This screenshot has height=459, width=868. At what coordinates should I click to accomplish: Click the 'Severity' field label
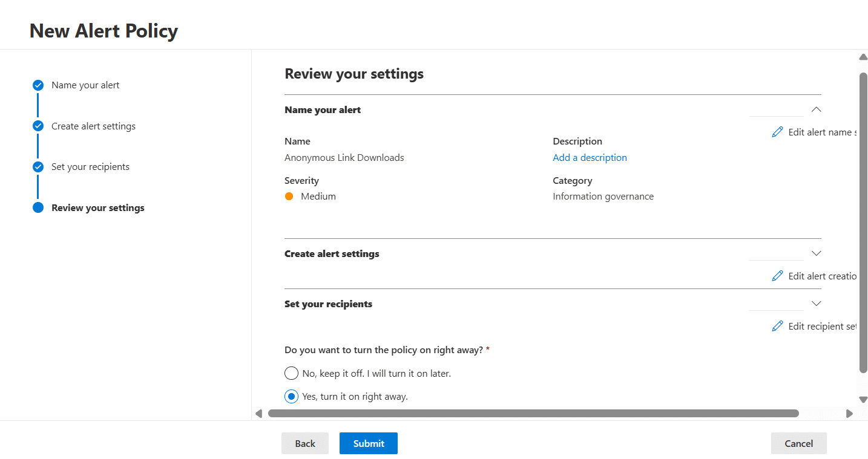tap(301, 181)
